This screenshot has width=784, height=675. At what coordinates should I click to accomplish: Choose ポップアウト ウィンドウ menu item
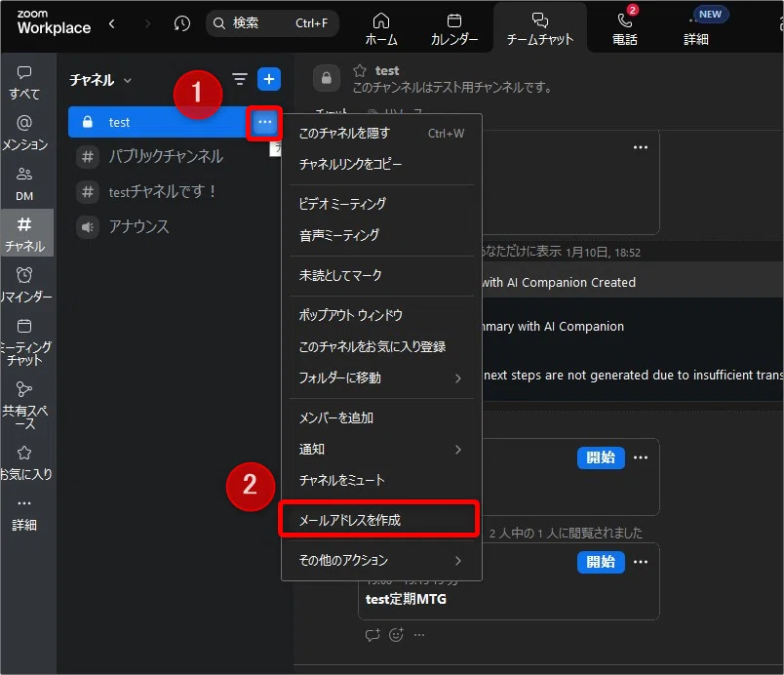tap(381, 315)
